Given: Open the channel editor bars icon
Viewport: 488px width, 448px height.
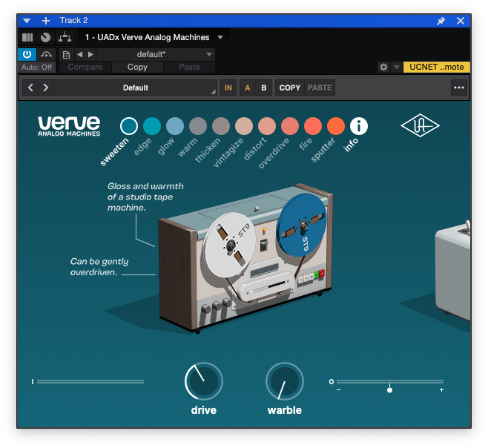Looking at the screenshot, I should [27, 37].
